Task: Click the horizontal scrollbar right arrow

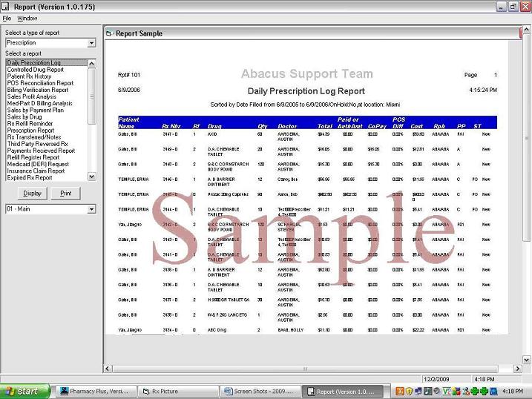Action: point(517,369)
